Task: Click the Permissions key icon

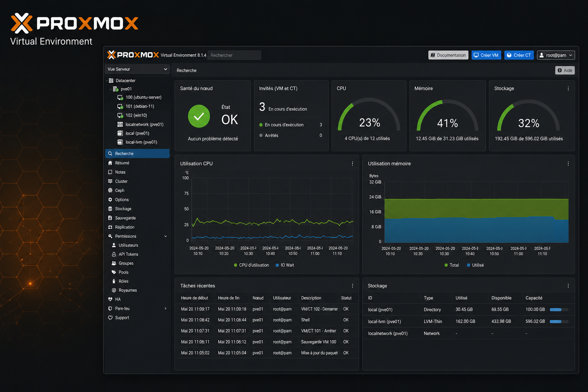Action: pos(110,236)
